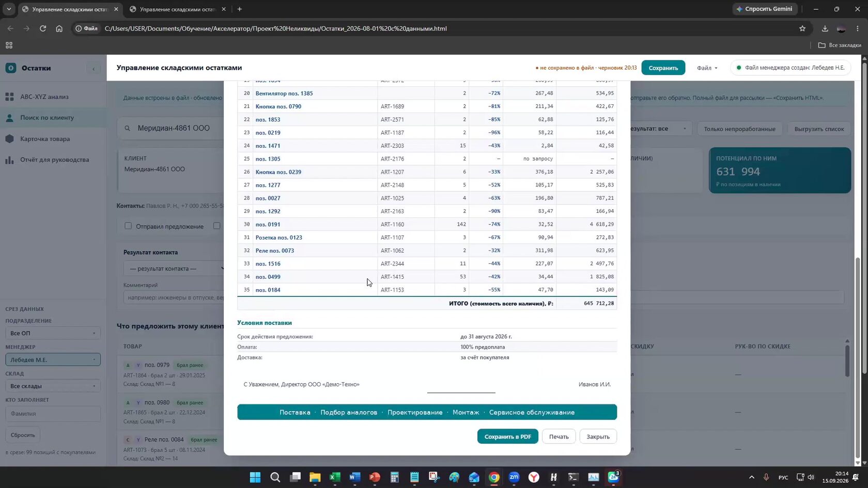Open the Файл dropdown menu
The height and width of the screenshot is (488, 868).
coord(707,68)
